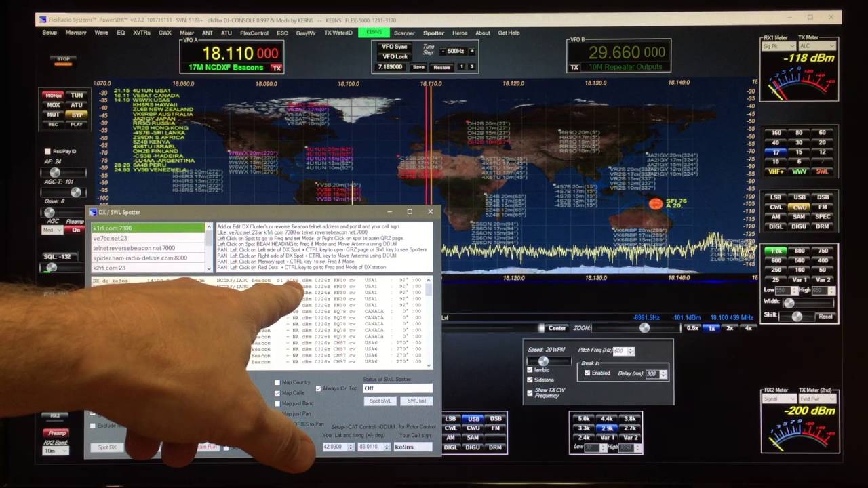Click the ke9ns call sign field
This screenshot has width=868, height=488.
pos(412,447)
